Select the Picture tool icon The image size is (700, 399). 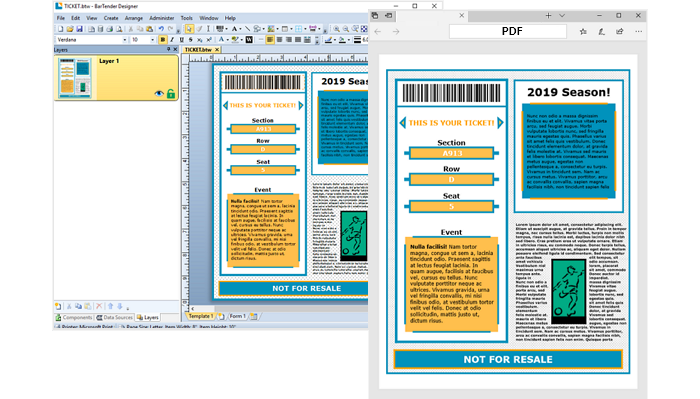tap(271, 29)
